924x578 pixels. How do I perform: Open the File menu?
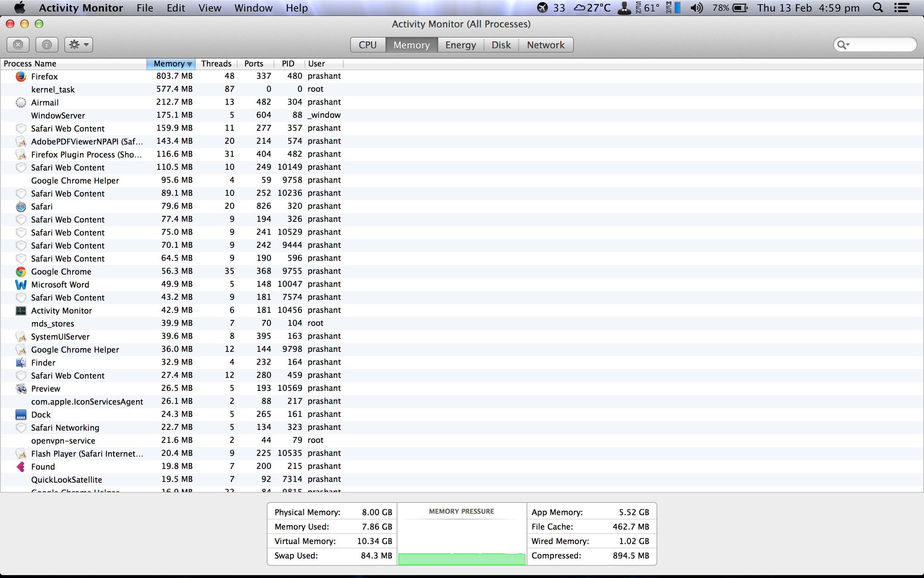(145, 8)
